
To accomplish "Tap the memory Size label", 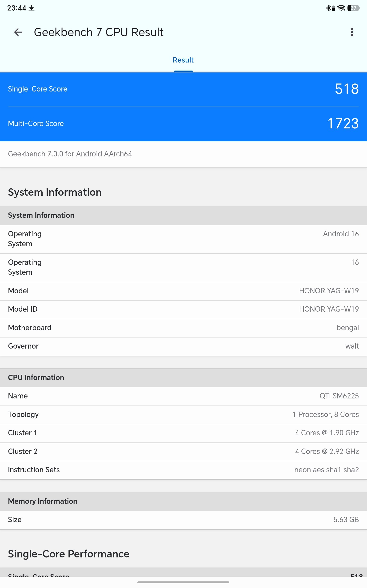I will click(x=15, y=520).
